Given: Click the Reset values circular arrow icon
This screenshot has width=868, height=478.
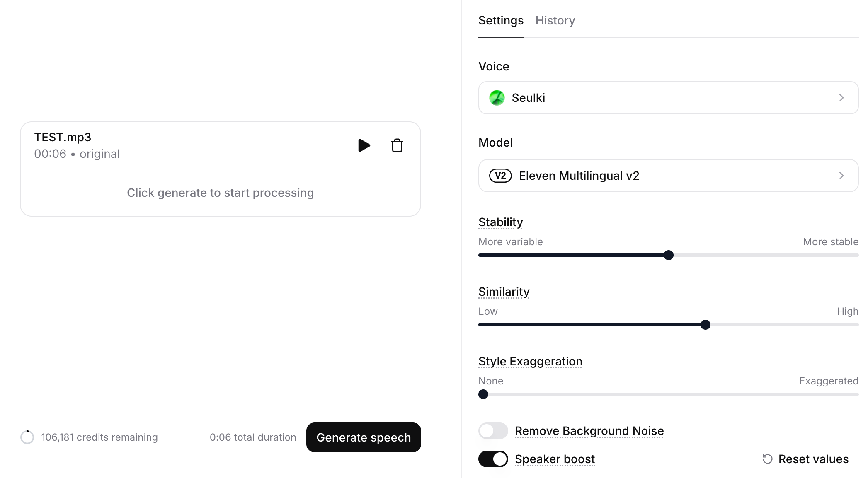Looking at the screenshot, I should pyautogui.click(x=767, y=459).
